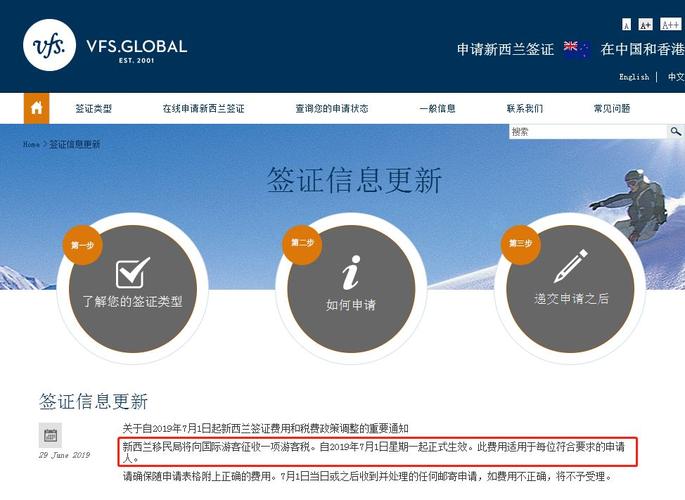Viewport: 685px width, 500px height.
Task: Click the pencil icon for 递交申请之后
Action: tap(571, 267)
